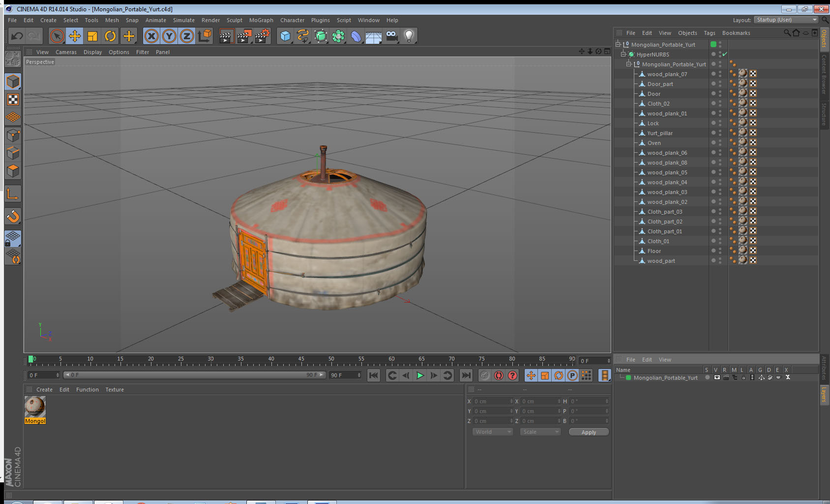The width and height of the screenshot is (830, 504).
Task: Open HyperNURBS generators icon
Action: click(321, 36)
